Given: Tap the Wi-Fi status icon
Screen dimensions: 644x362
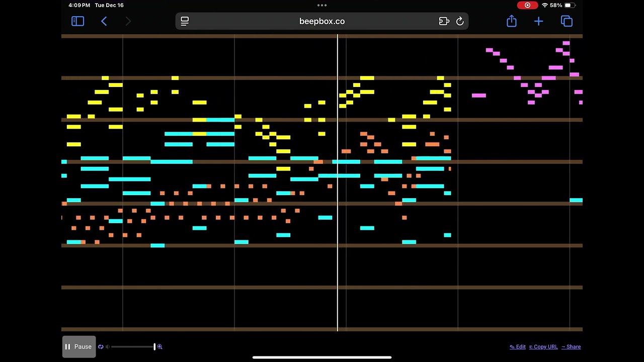Looking at the screenshot, I should [544, 5].
